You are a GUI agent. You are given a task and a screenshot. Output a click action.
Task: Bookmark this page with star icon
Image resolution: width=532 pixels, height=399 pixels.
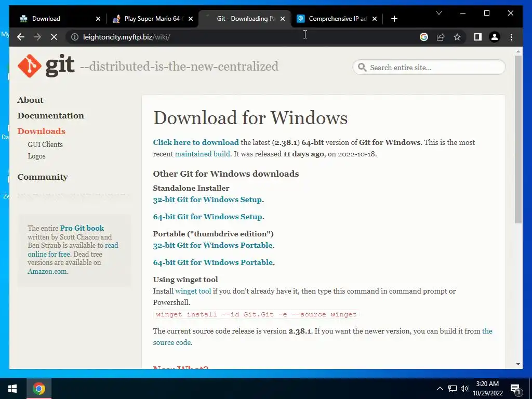pos(457,37)
